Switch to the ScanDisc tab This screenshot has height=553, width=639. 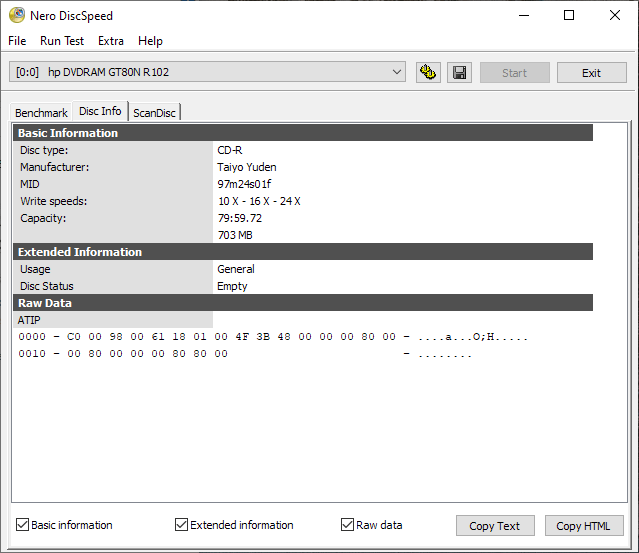(x=154, y=113)
